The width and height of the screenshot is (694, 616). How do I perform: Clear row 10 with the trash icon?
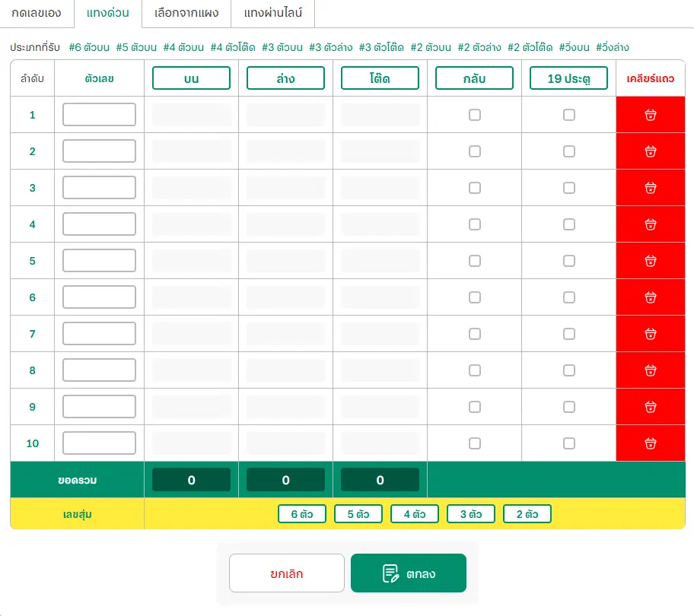tap(651, 443)
